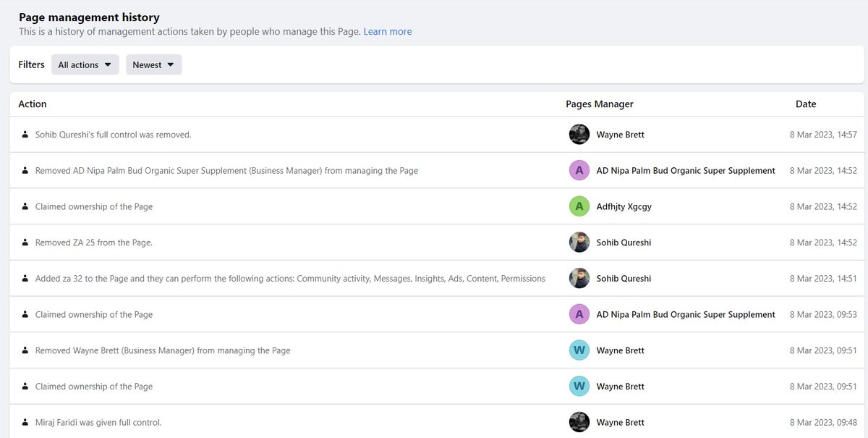Click Wayne Brett avatar in Miraj Faridi row
This screenshot has height=438, width=868.
tap(579, 422)
